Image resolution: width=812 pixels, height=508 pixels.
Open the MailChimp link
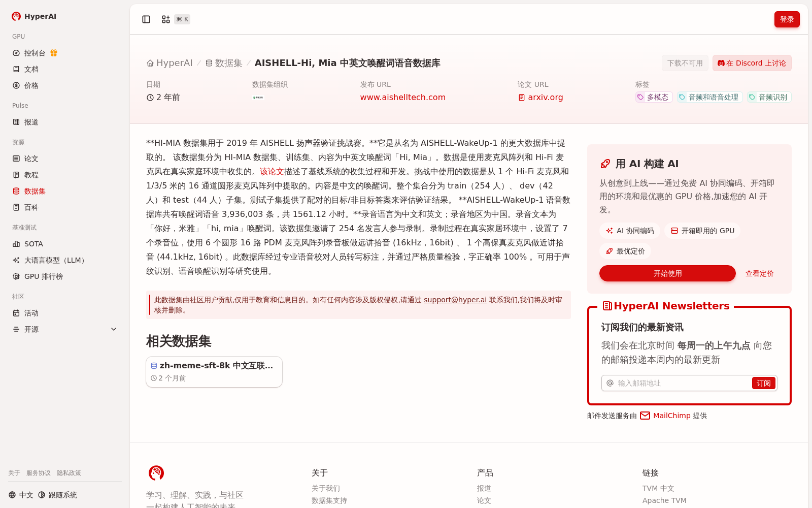pyautogui.click(x=665, y=416)
